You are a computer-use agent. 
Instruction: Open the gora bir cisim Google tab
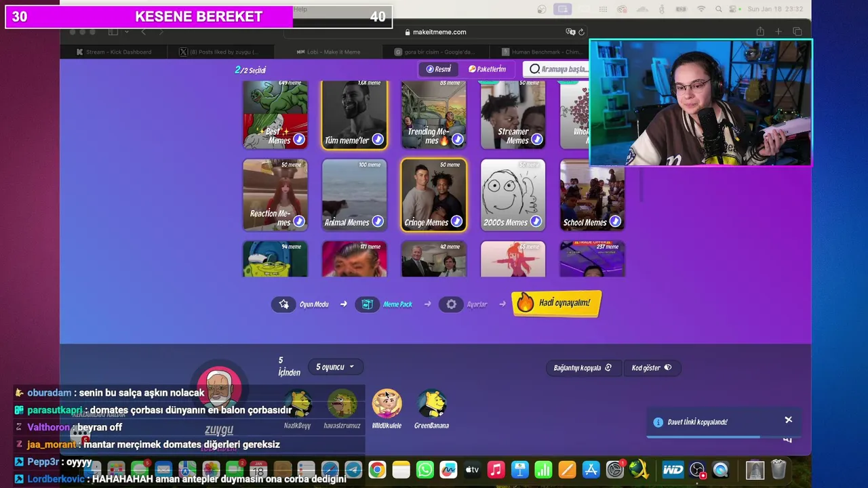pyautogui.click(x=436, y=52)
